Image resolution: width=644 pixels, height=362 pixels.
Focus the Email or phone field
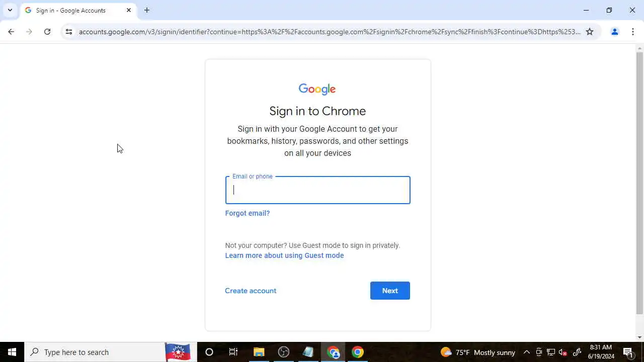point(317,190)
